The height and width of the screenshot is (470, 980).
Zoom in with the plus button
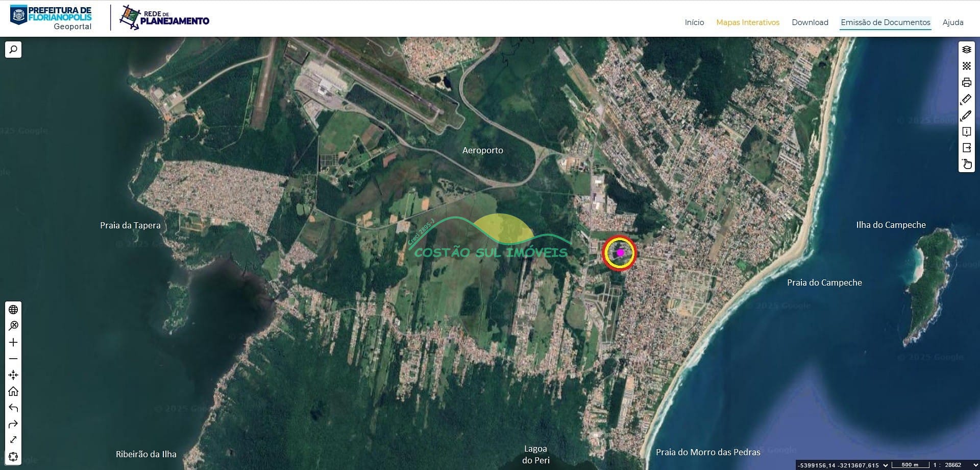pos(13,342)
